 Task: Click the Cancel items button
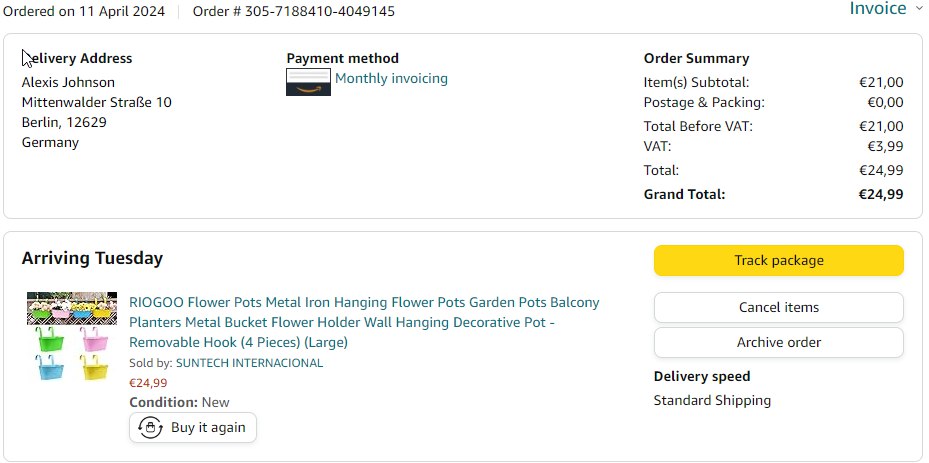(x=778, y=308)
